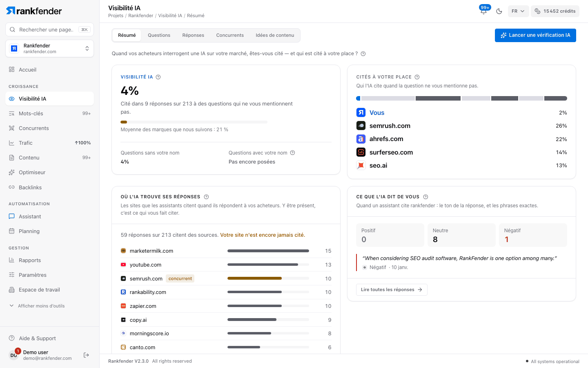588x368 pixels.
Task: Open the Idées de contenu tab
Action: [275, 35]
